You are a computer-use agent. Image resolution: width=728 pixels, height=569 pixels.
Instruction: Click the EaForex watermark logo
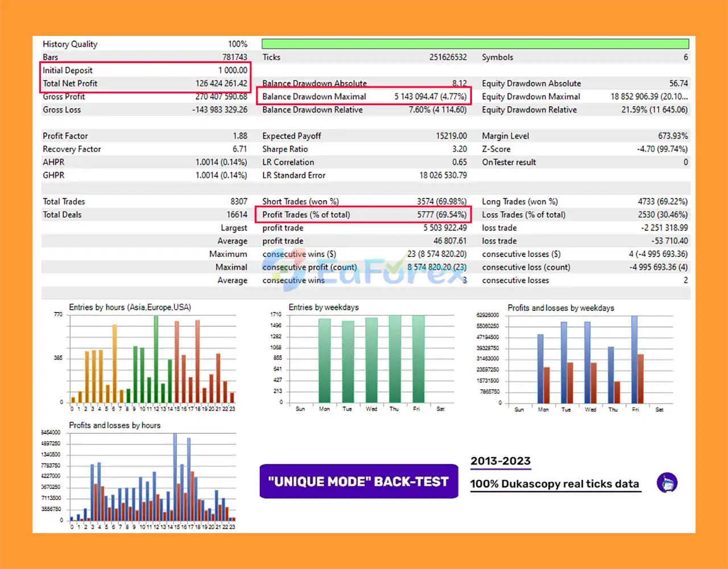pyautogui.click(x=373, y=272)
